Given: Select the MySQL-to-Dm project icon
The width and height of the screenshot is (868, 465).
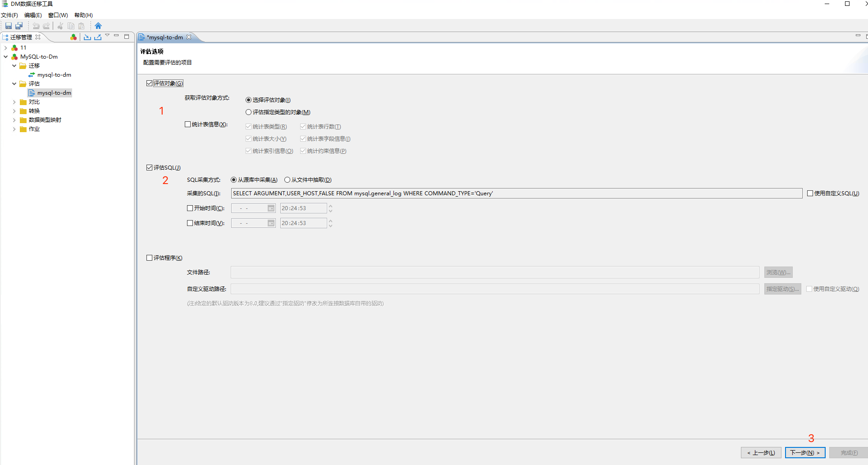Looking at the screenshot, I should point(15,56).
